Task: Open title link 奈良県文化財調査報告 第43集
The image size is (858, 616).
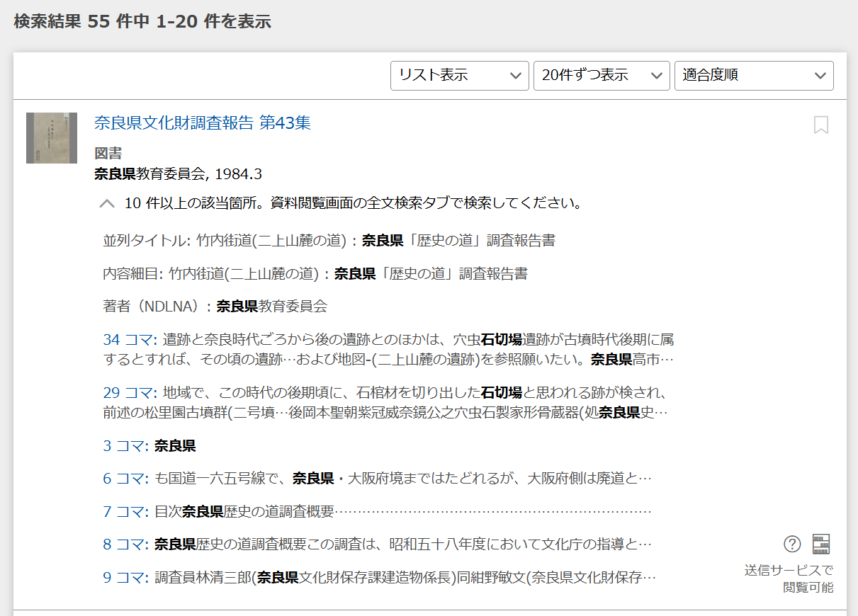Action: pos(203,123)
